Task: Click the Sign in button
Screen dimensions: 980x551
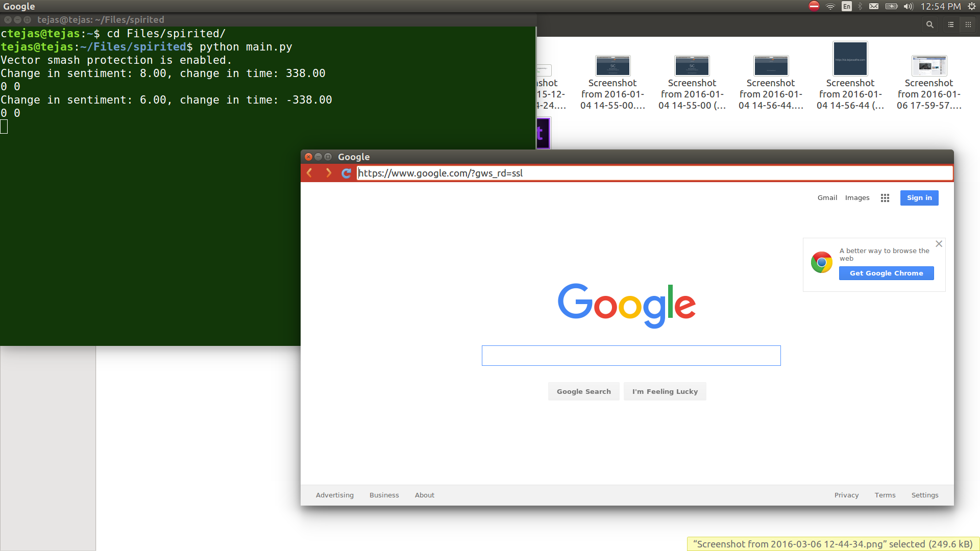Action: point(919,198)
